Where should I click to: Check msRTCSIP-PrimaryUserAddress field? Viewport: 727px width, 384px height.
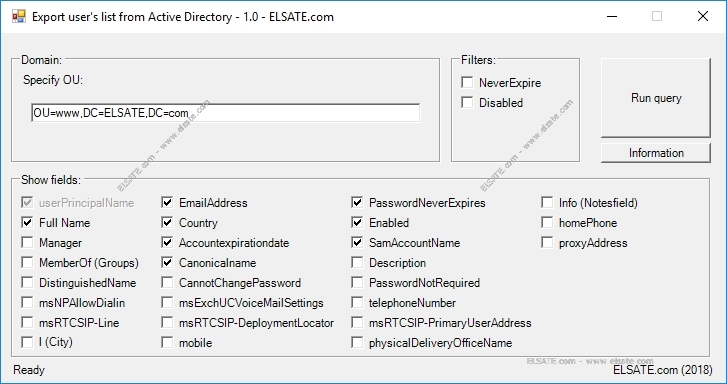click(x=357, y=322)
